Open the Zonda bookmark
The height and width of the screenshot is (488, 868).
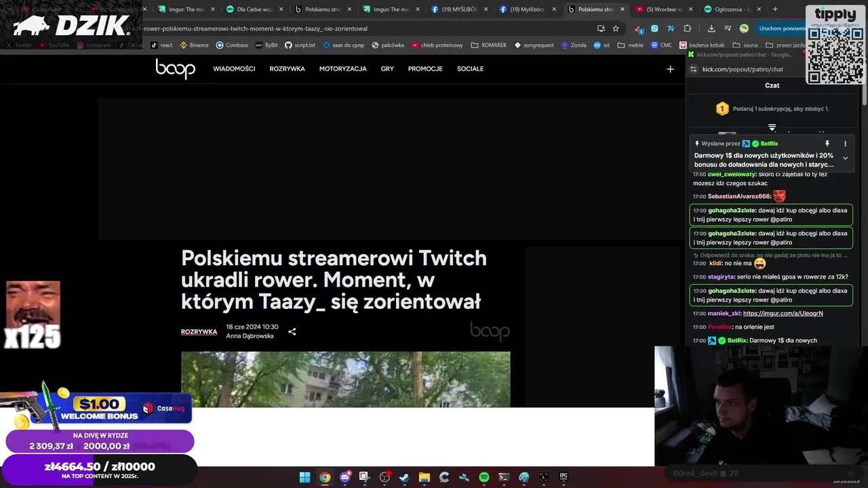click(574, 45)
